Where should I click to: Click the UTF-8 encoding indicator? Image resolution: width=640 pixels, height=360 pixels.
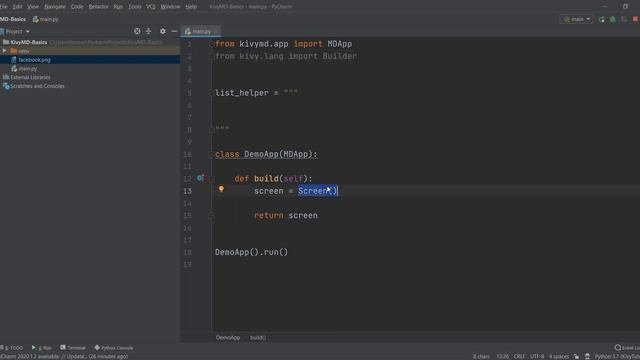click(x=537, y=356)
